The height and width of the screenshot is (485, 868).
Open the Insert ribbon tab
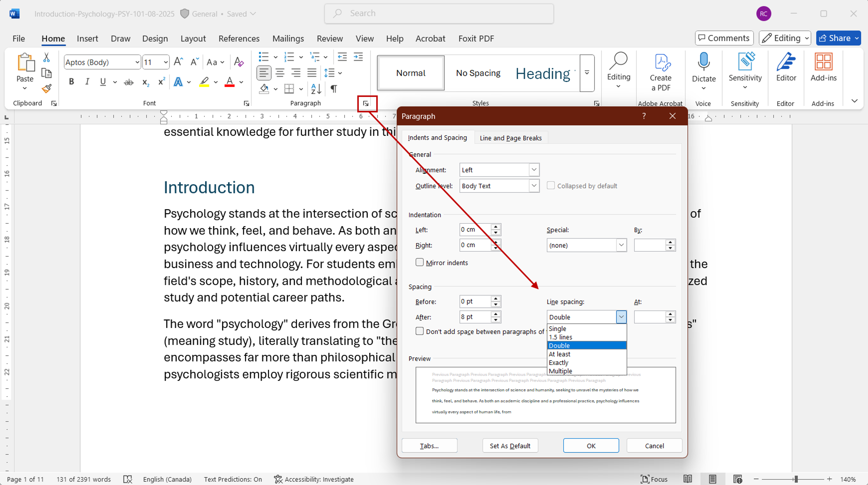tap(87, 38)
